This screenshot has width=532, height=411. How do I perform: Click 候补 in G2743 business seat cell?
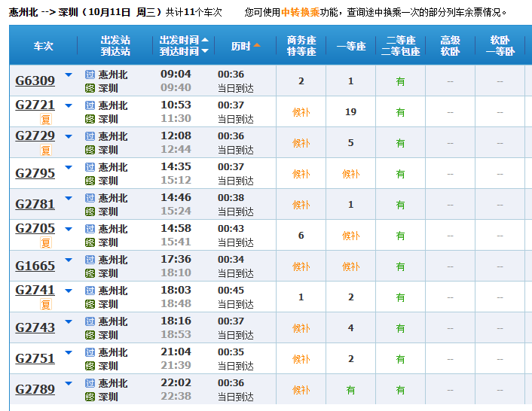(x=301, y=328)
